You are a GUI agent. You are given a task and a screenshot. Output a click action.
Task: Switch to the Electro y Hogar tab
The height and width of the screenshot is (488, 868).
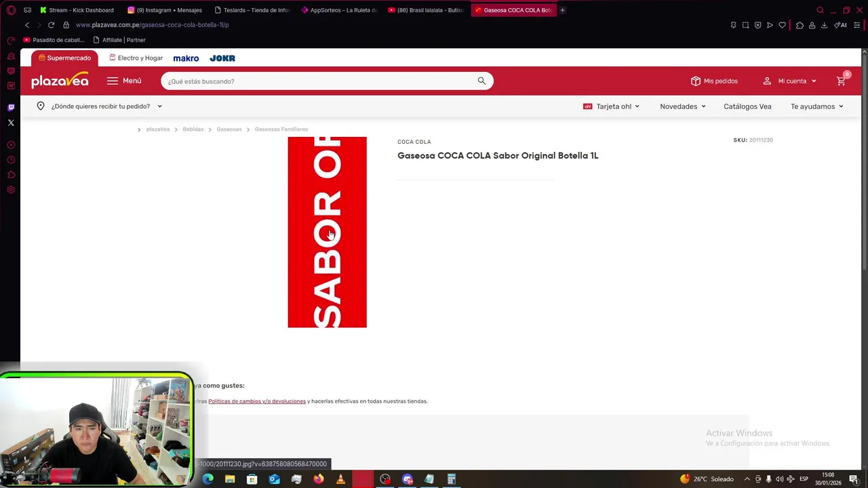[136, 58]
